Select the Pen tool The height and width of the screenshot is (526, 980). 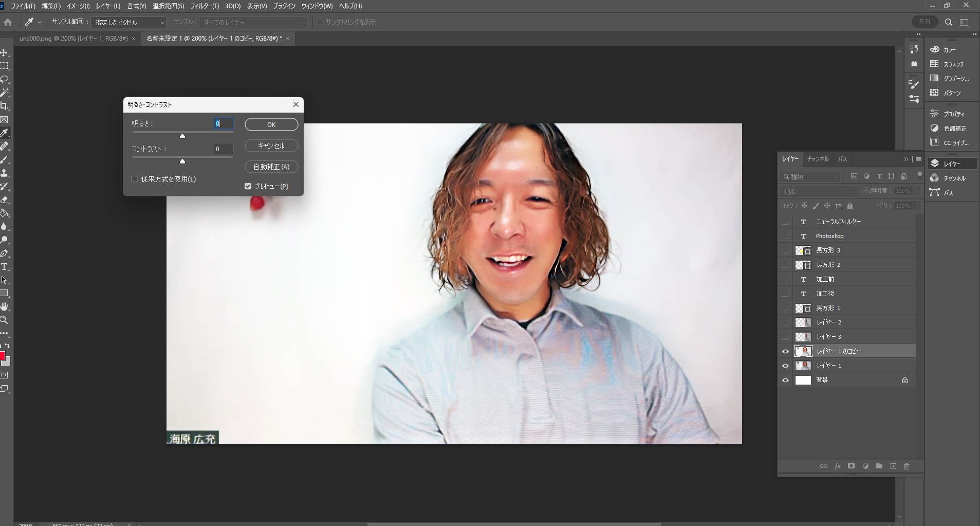4,253
